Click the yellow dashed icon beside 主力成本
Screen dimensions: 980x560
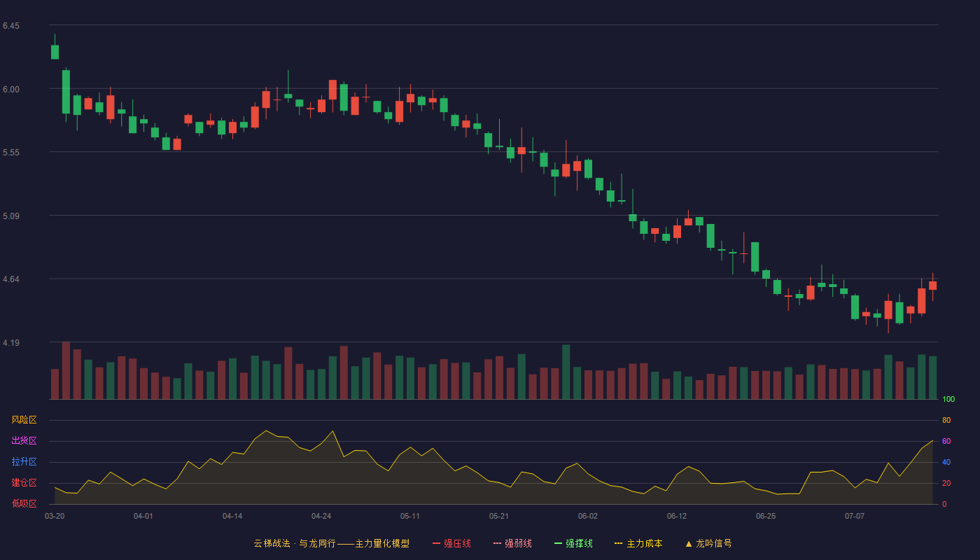click(619, 543)
